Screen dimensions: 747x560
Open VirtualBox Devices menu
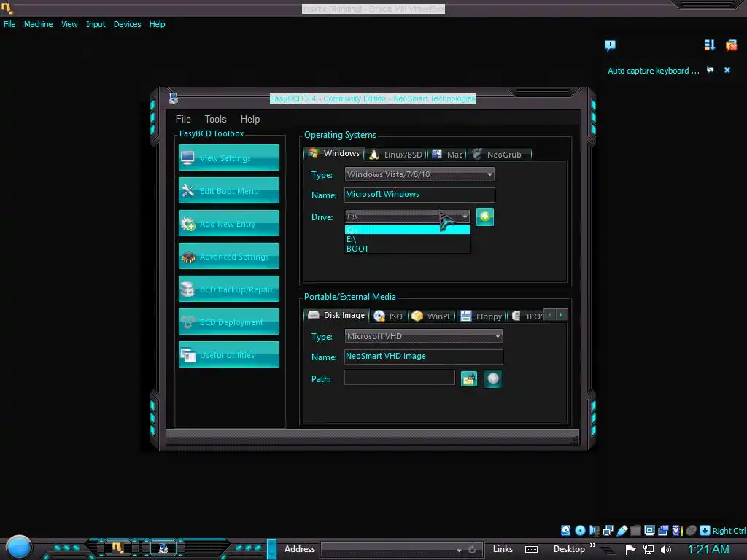click(127, 24)
